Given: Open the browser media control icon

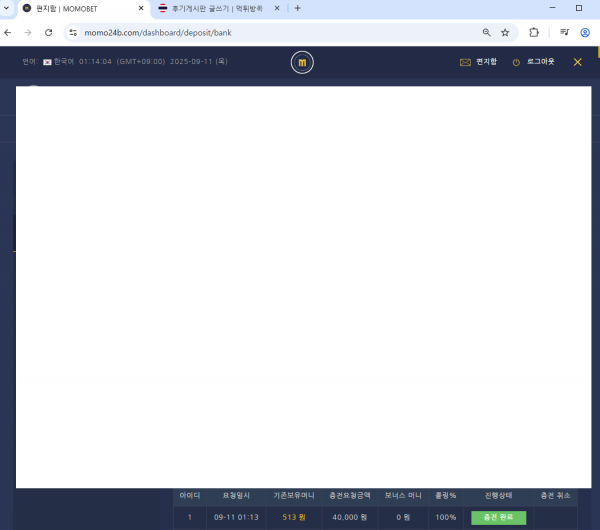Looking at the screenshot, I should [564, 32].
